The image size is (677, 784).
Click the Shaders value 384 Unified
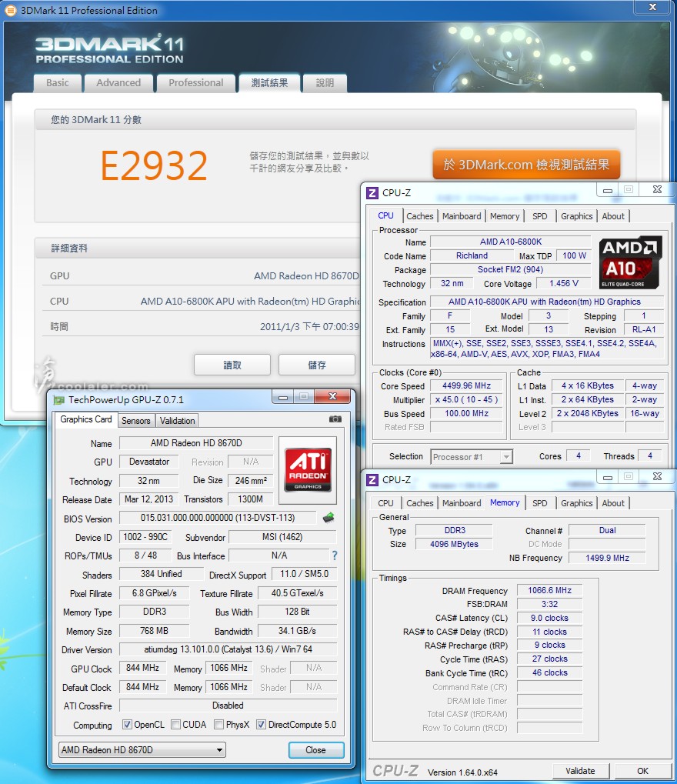pyautogui.click(x=161, y=574)
